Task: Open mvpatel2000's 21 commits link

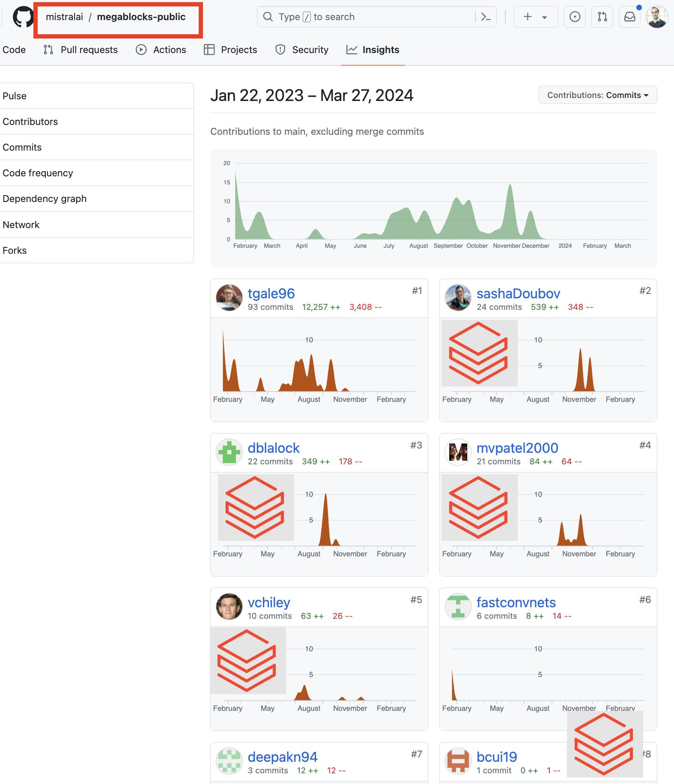Action: [498, 462]
